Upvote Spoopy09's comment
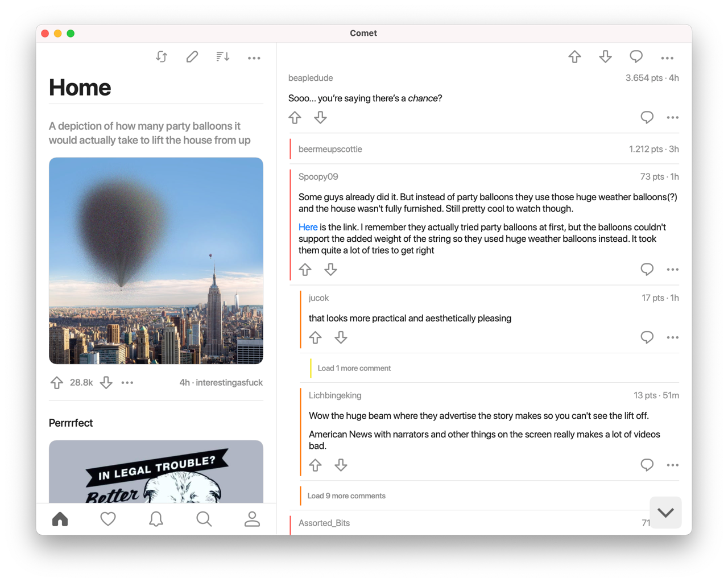The height and width of the screenshot is (582, 728). [305, 270]
